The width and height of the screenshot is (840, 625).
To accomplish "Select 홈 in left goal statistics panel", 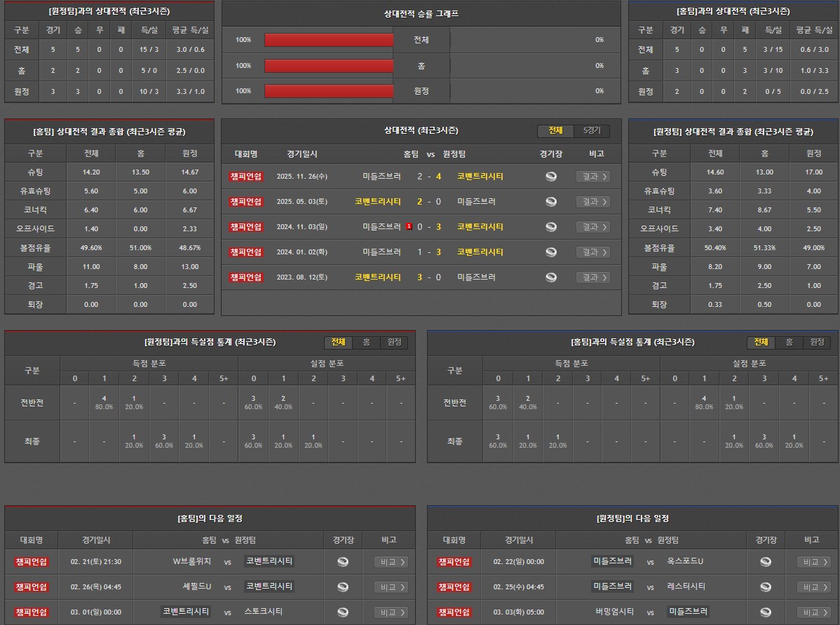I will (x=366, y=343).
